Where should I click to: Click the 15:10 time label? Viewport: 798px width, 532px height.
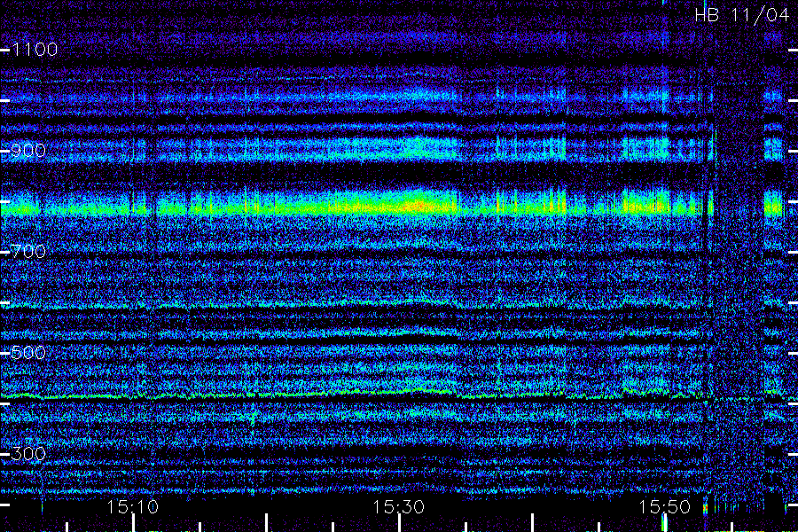[x=133, y=507]
